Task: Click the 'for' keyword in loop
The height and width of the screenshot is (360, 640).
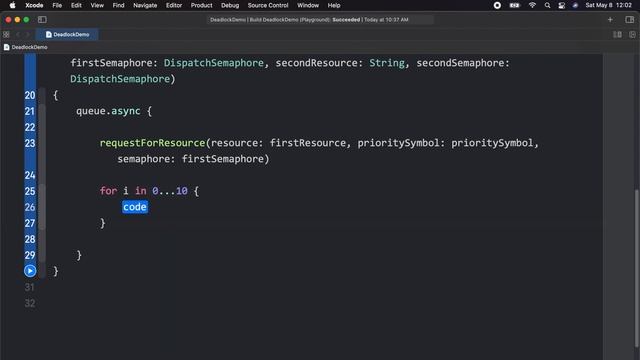Action: (x=108, y=191)
